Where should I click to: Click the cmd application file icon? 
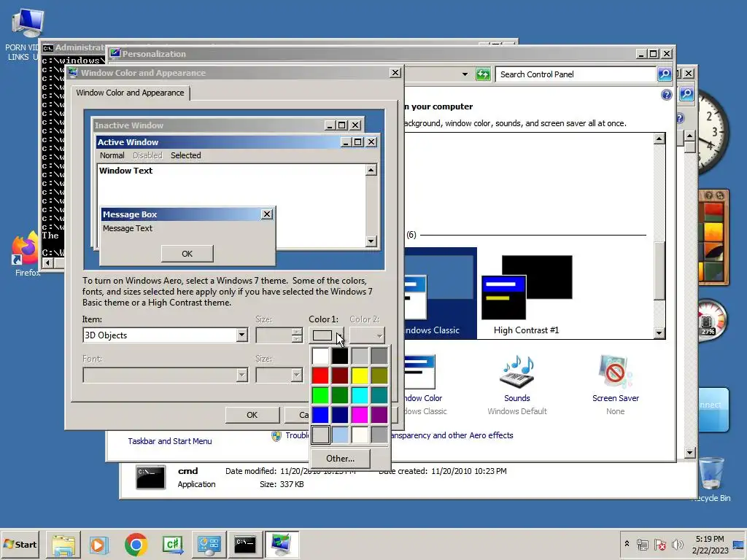pos(150,477)
